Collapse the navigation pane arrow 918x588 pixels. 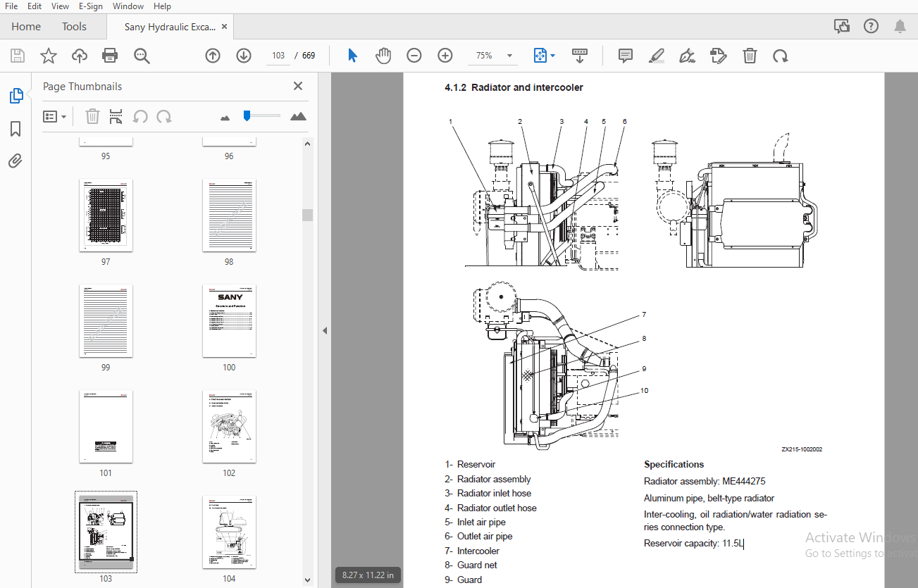(325, 330)
